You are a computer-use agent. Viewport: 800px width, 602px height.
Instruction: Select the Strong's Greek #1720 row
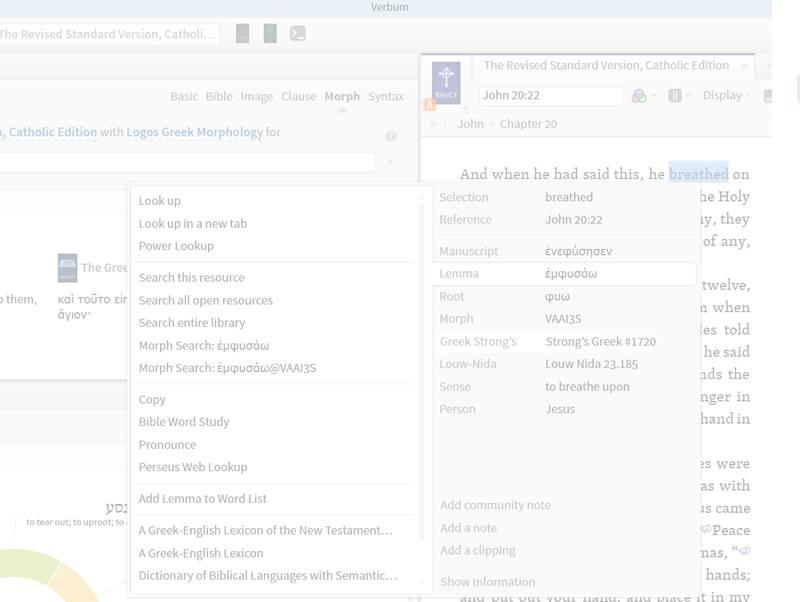[565, 342]
